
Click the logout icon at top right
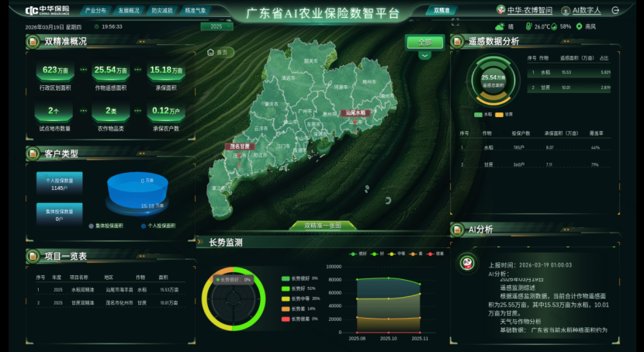(x=615, y=11)
